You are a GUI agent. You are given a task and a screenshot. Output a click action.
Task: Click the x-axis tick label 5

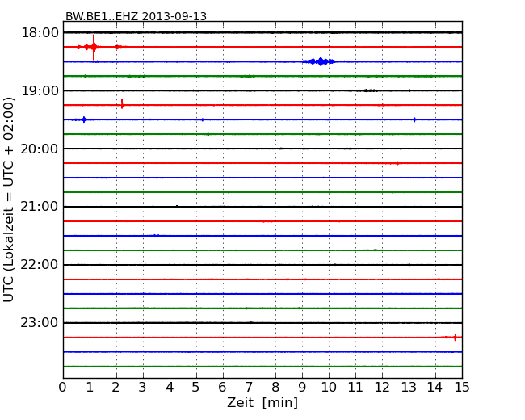(195, 387)
